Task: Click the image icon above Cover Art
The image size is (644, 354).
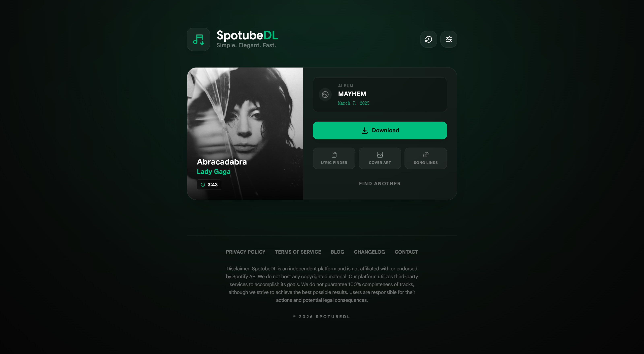Action: click(380, 154)
